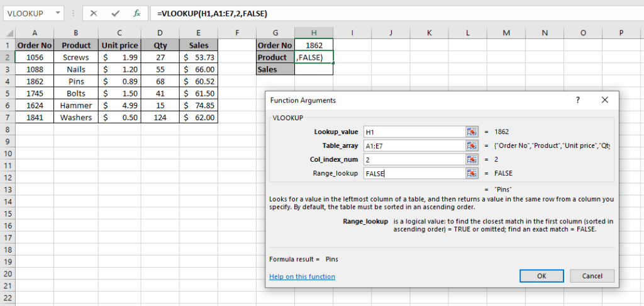Click the Sales header cell E1
644x306 pixels.
pos(199,45)
